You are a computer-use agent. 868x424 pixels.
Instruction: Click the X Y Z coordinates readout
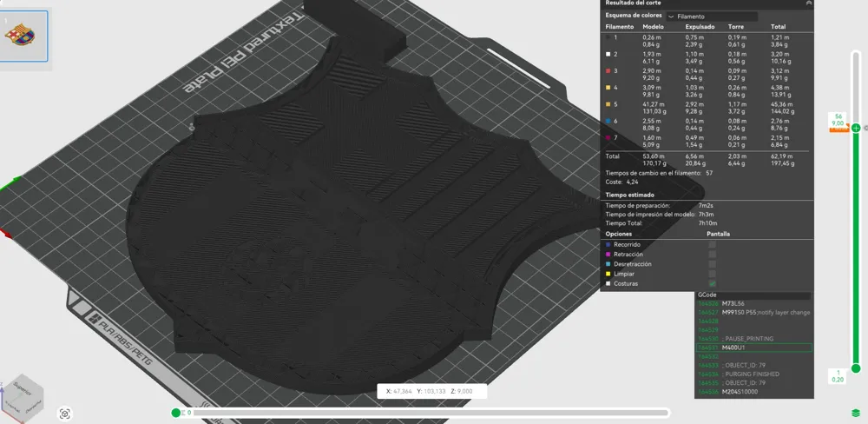(x=431, y=391)
